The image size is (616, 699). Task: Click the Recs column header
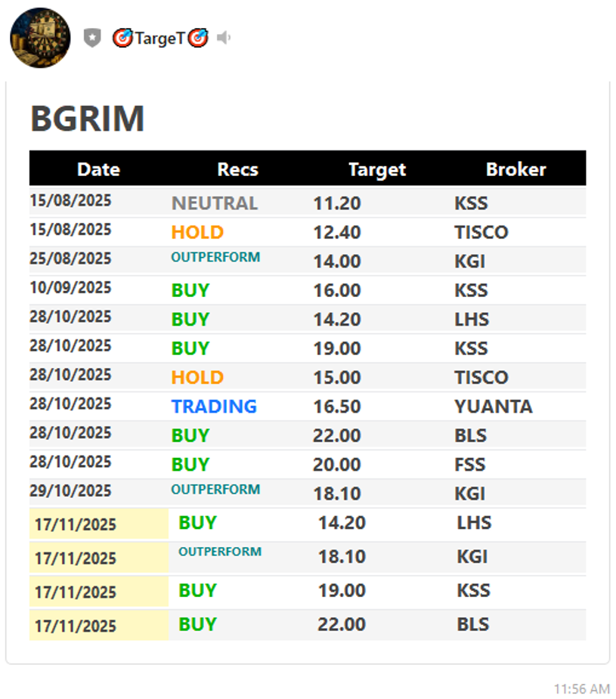[237, 169]
